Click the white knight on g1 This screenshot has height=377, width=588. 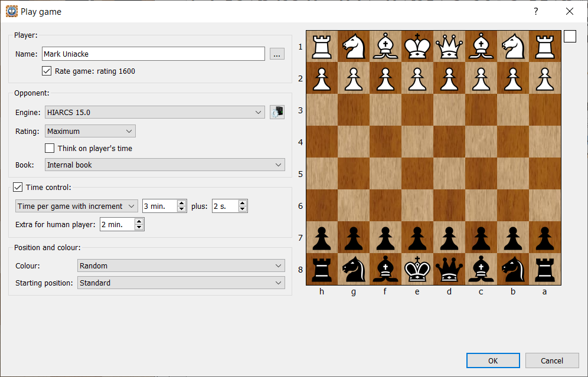[x=354, y=46]
